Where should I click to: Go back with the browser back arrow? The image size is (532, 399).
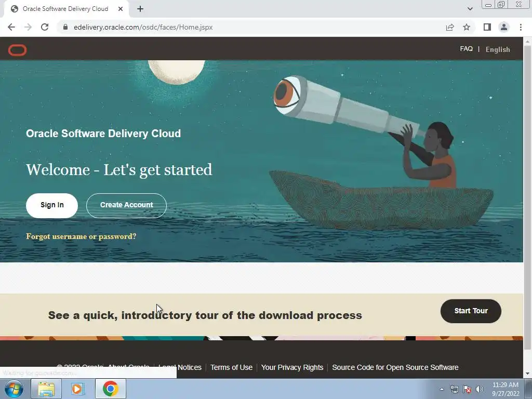[x=11, y=27]
